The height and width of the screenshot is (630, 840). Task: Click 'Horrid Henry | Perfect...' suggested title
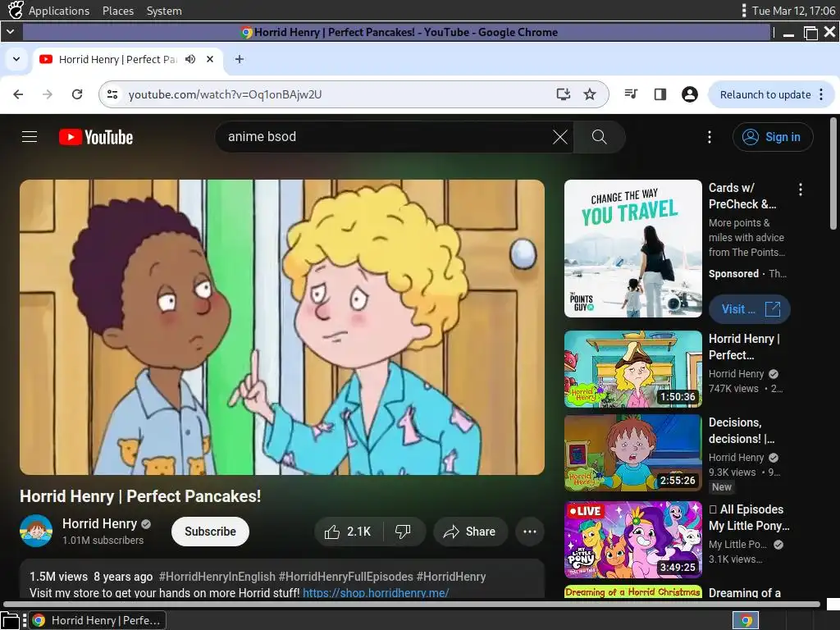coord(744,347)
